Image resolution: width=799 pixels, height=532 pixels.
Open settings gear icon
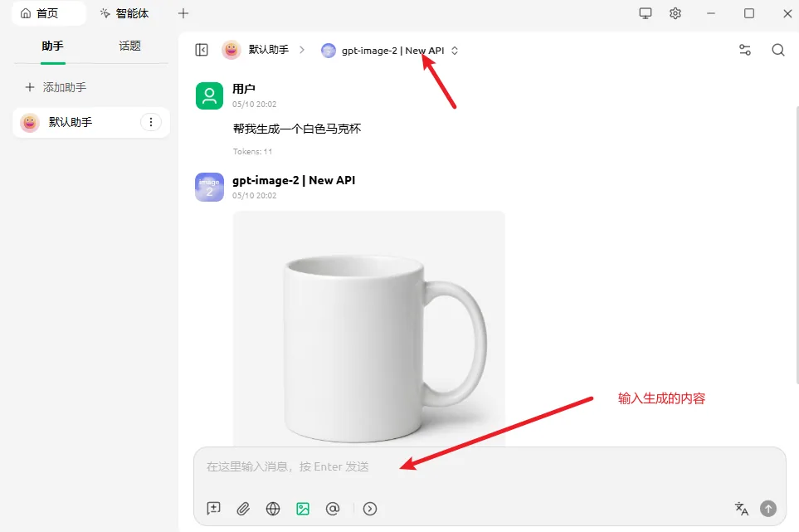tap(675, 13)
